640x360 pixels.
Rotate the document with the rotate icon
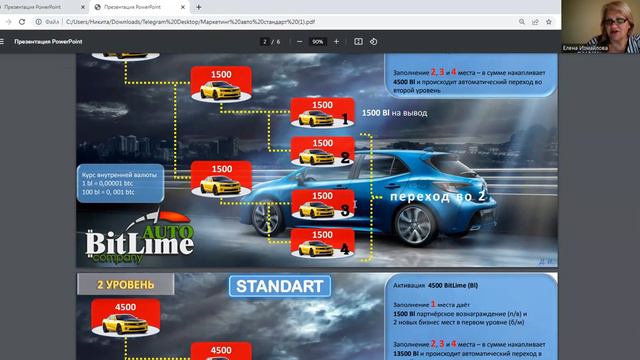(373, 41)
